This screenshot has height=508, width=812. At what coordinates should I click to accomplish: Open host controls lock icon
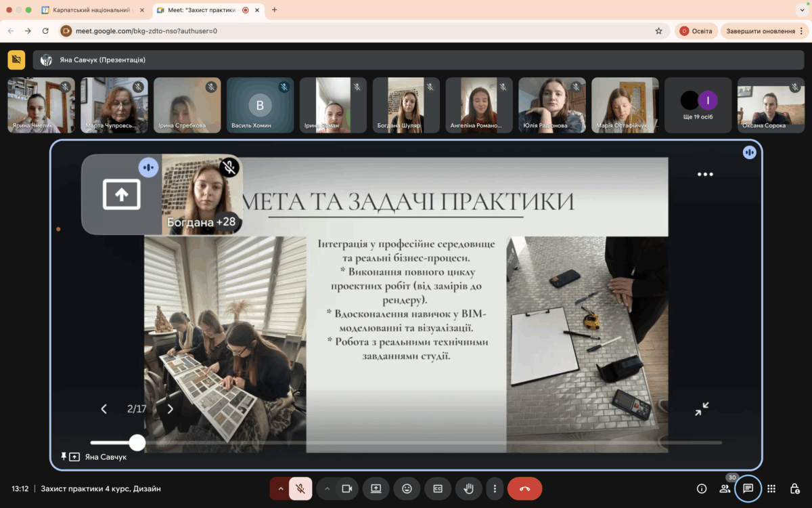point(795,488)
